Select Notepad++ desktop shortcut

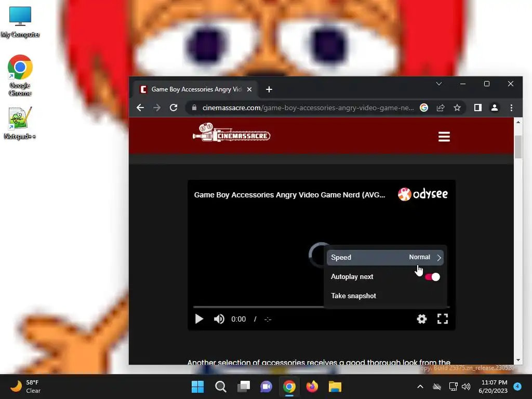(x=20, y=123)
